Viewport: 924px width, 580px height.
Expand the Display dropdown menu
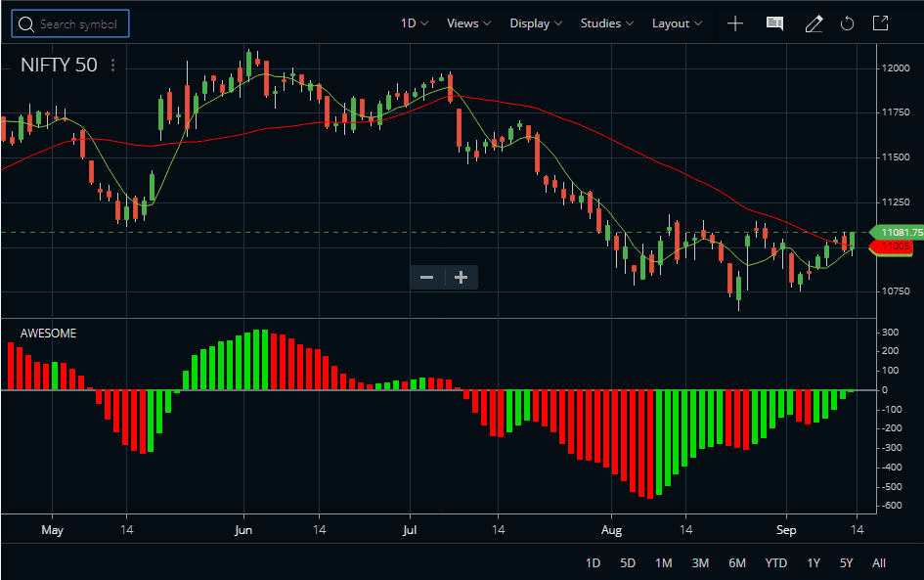pos(536,23)
